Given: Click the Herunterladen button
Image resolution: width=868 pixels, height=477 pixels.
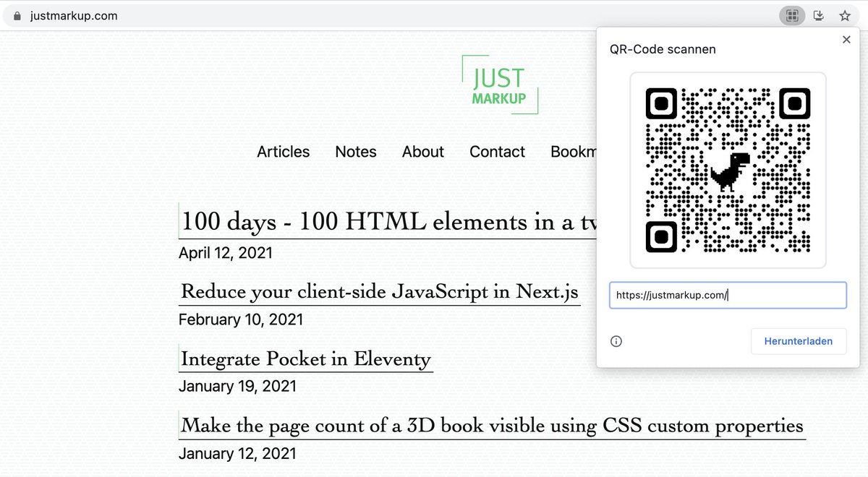Looking at the screenshot, I should pos(799,341).
